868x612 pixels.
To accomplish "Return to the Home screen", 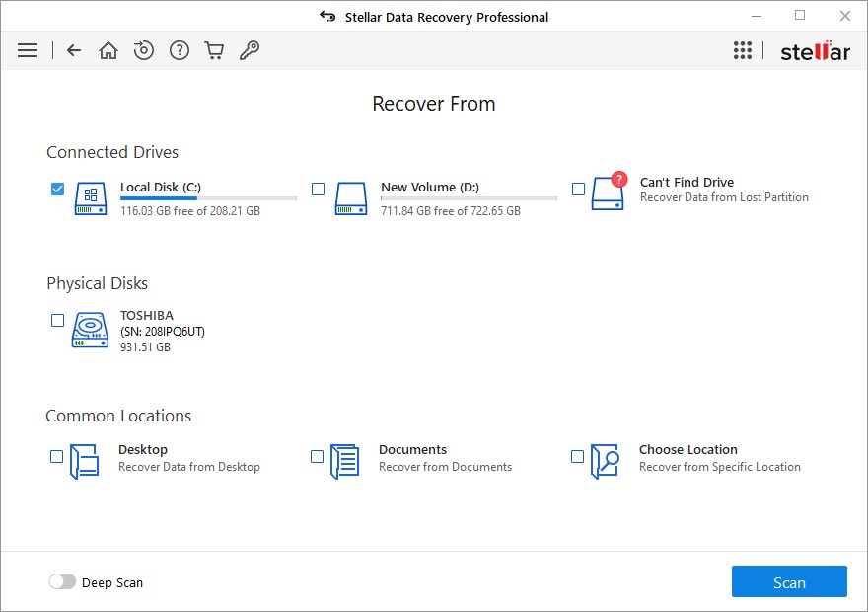I will tap(108, 50).
